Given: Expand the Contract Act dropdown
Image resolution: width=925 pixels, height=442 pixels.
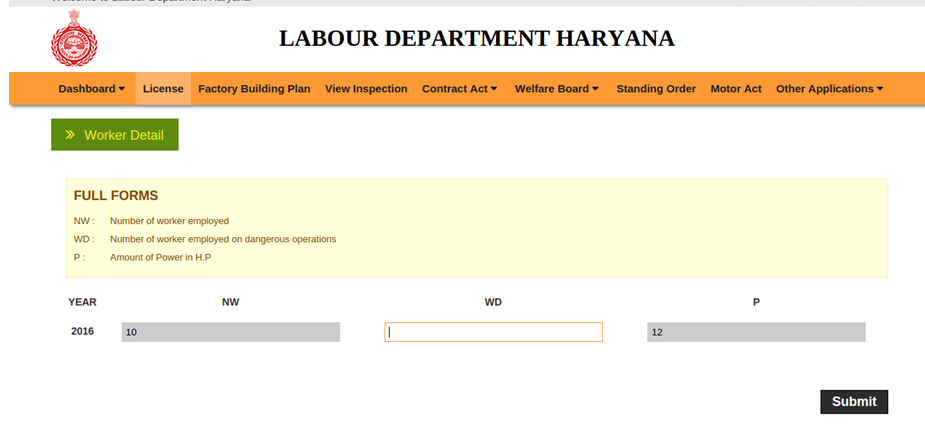Looking at the screenshot, I should click(459, 89).
